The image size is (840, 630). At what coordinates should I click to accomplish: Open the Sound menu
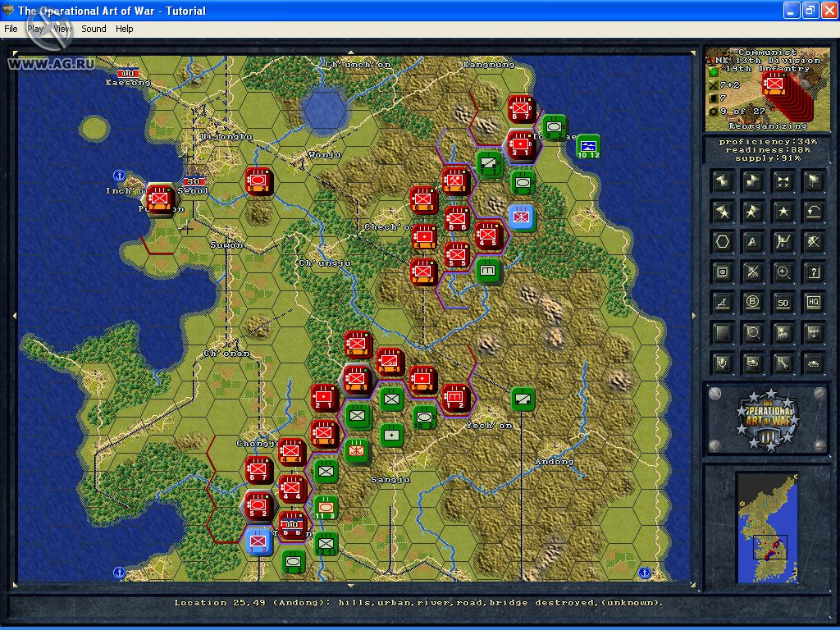click(x=94, y=29)
